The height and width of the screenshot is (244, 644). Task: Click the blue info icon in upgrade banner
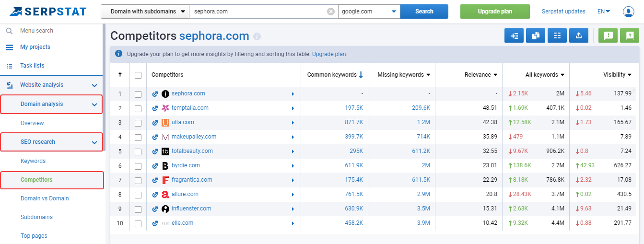pyautogui.click(x=118, y=54)
